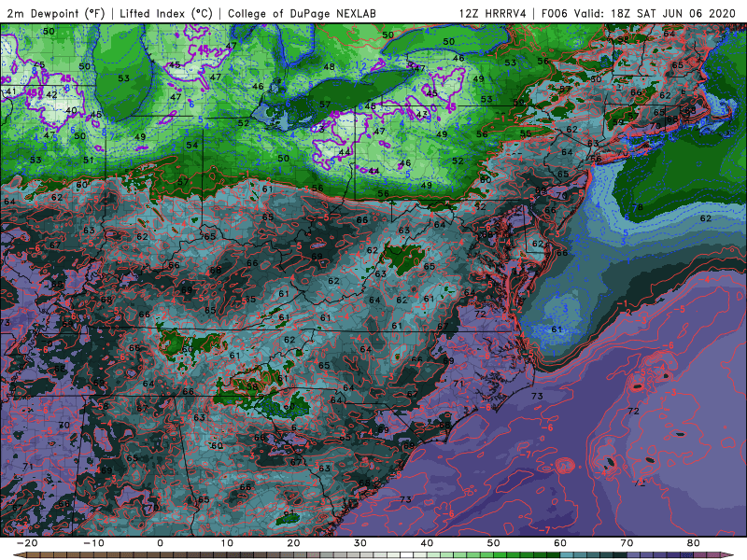The width and height of the screenshot is (747, 560).
Task: Click the "College of DuPage NEXLAB" label
Action: click(302, 13)
